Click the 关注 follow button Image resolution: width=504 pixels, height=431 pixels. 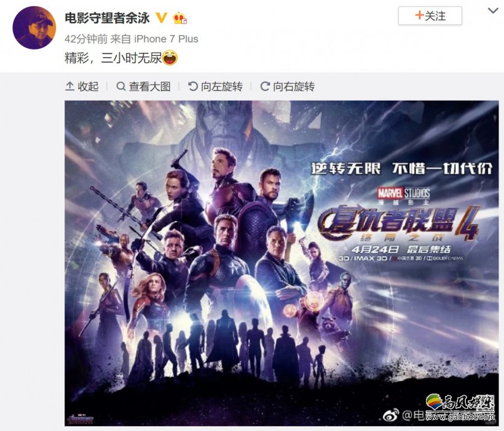pyautogui.click(x=430, y=16)
